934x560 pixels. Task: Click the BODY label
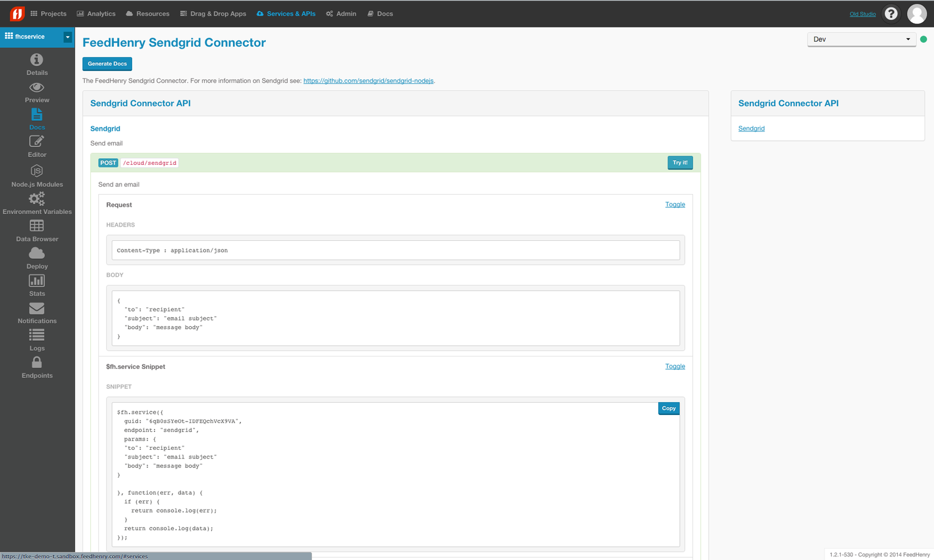[x=115, y=275]
